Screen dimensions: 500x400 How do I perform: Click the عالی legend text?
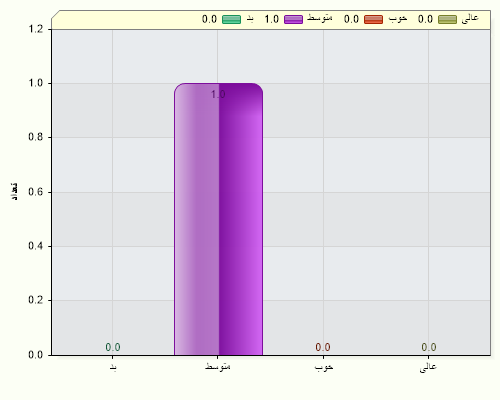pyautogui.click(x=470, y=18)
